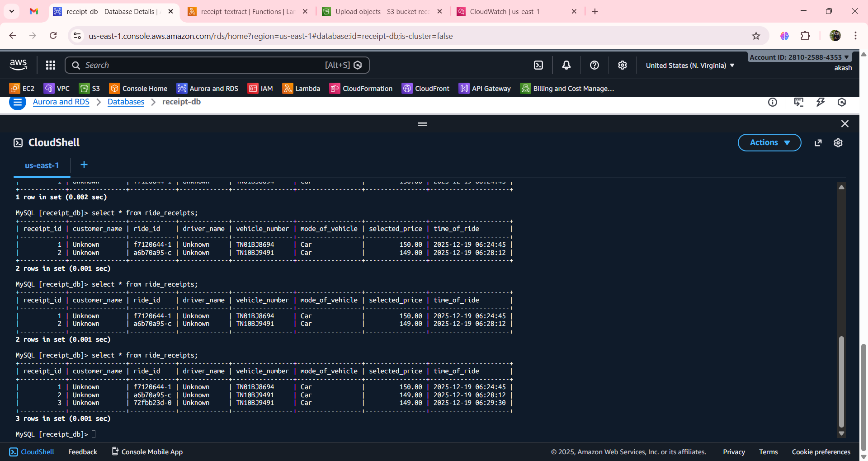This screenshot has height=461, width=868.
Task: Open the United States region selector
Action: (689, 65)
